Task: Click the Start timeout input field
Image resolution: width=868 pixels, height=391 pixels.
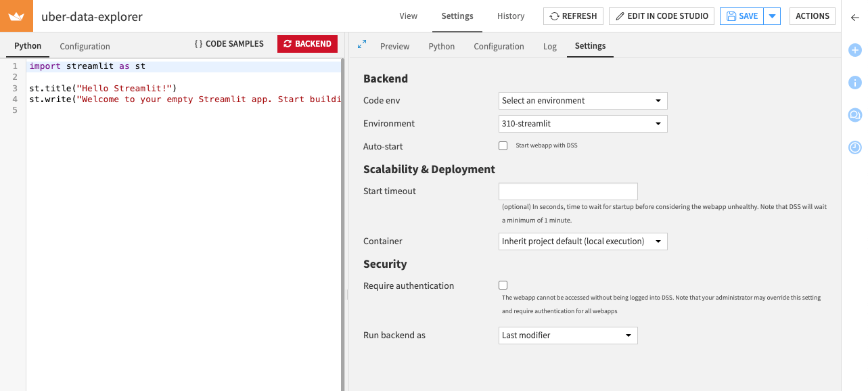Action: click(x=568, y=191)
